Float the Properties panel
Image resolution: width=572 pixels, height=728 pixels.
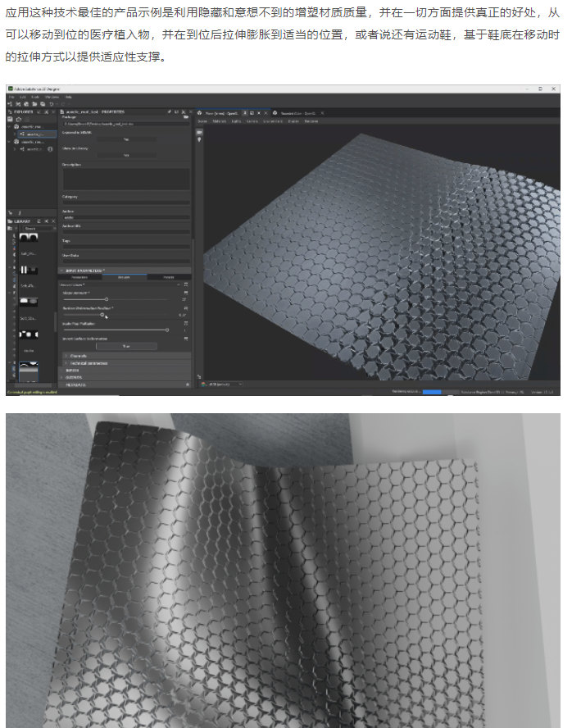click(176, 111)
